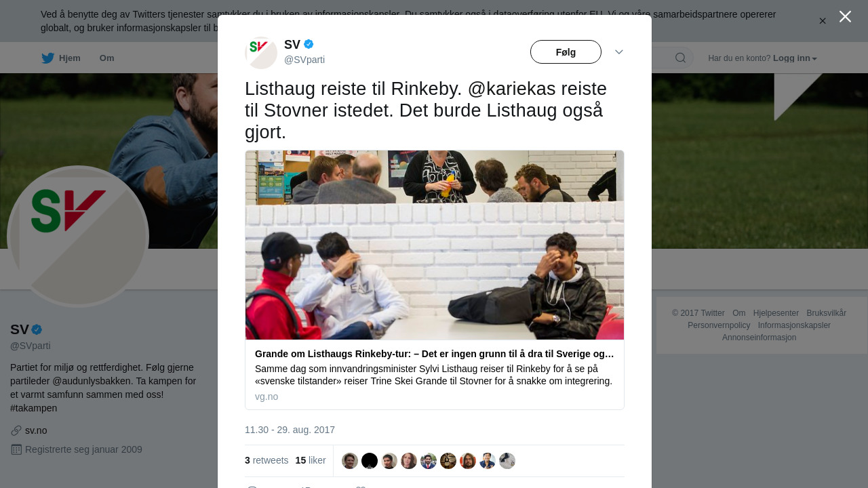Open the Grande om Listhaugs Rinkeby-tur headline
Screen dimensions: 868x488
[x=435, y=354]
